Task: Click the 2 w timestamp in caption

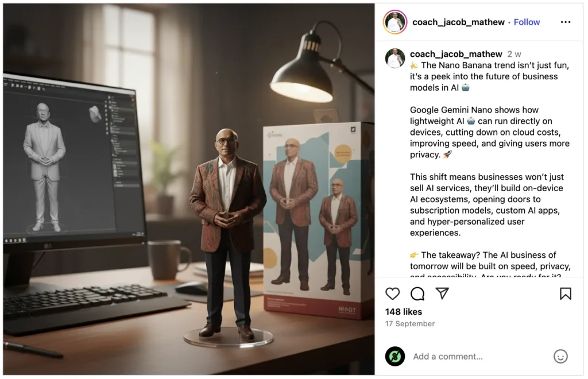Action: (514, 54)
